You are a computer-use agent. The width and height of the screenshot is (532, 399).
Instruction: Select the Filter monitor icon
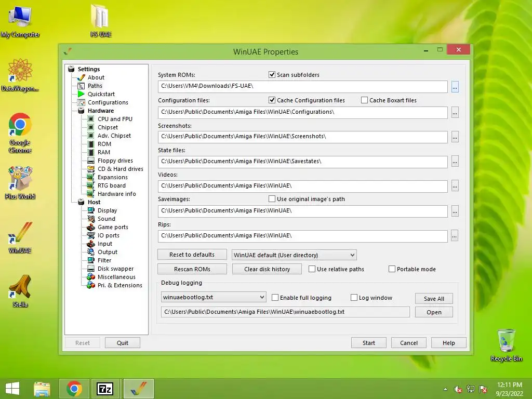tap(91, 260)
